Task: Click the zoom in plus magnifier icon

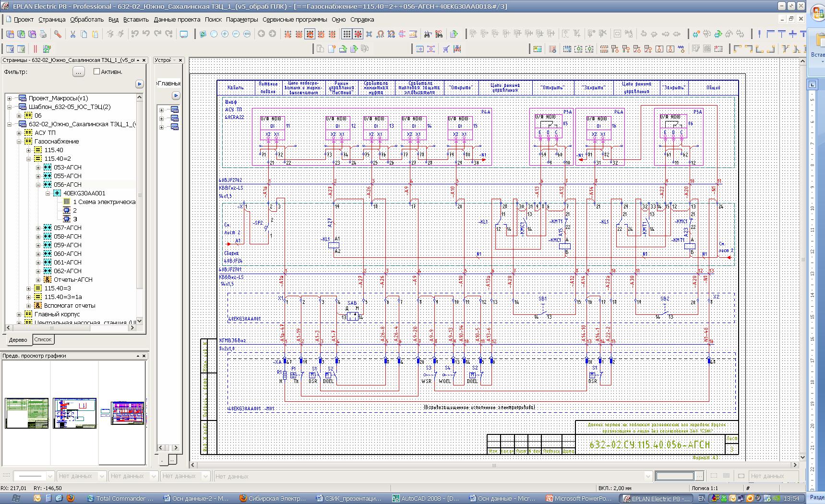Action: [225, 34]
